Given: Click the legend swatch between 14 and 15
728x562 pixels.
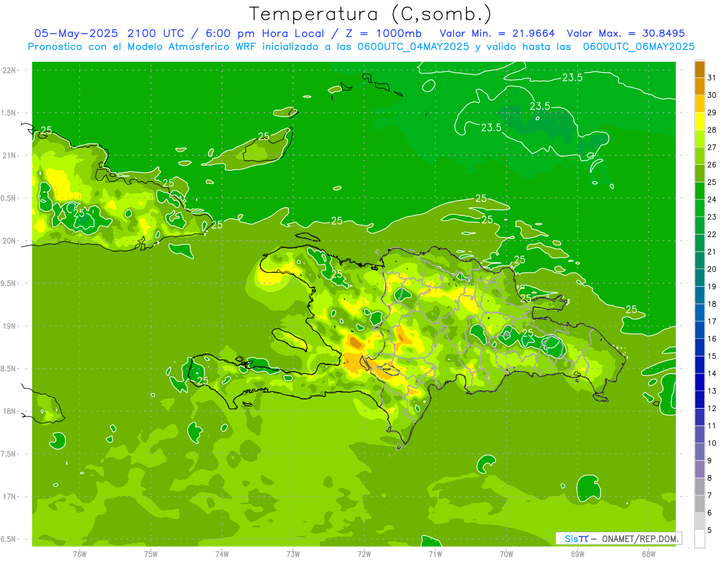Looking at the screenshot, I should pyautogui.click(x=699, y=365).
